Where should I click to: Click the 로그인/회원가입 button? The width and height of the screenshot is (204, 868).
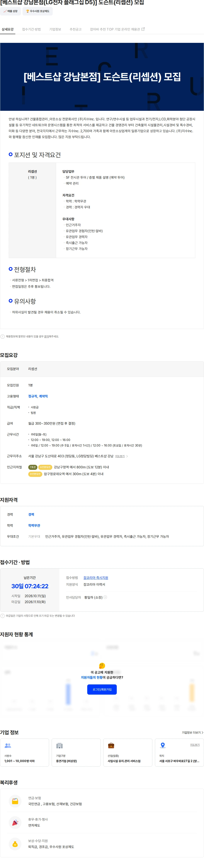pyautogui.click(x=102, y=690)
